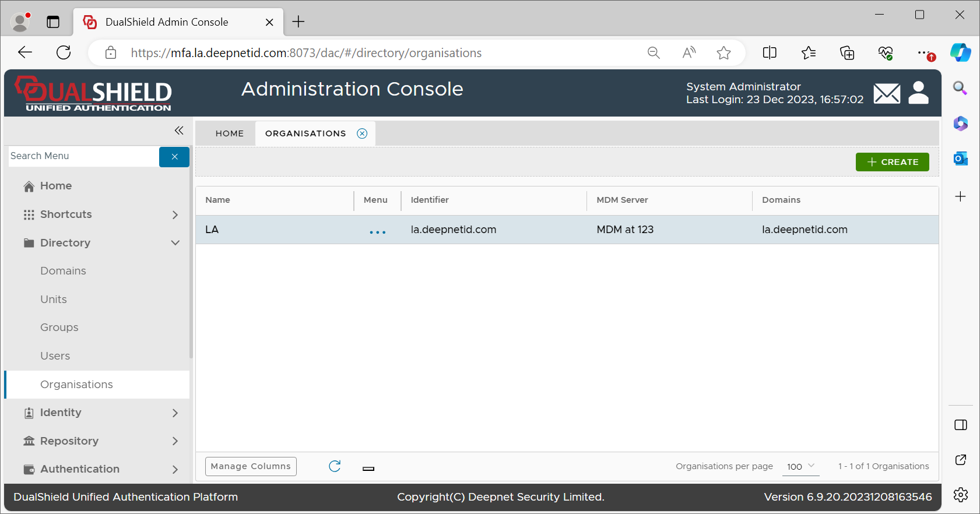The width and height of the screenshot is (980, 514).
Task: Open the mail envelope icon in header
Action: coord(887,93)
